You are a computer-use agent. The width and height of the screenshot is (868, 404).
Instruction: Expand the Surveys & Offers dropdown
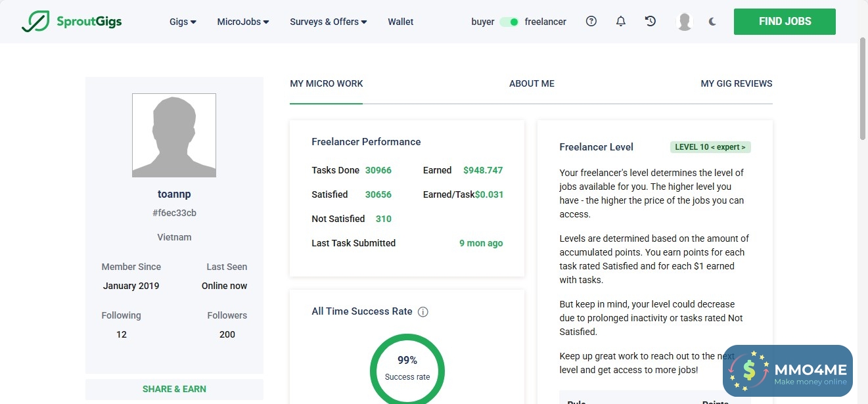tap(329, 22)
